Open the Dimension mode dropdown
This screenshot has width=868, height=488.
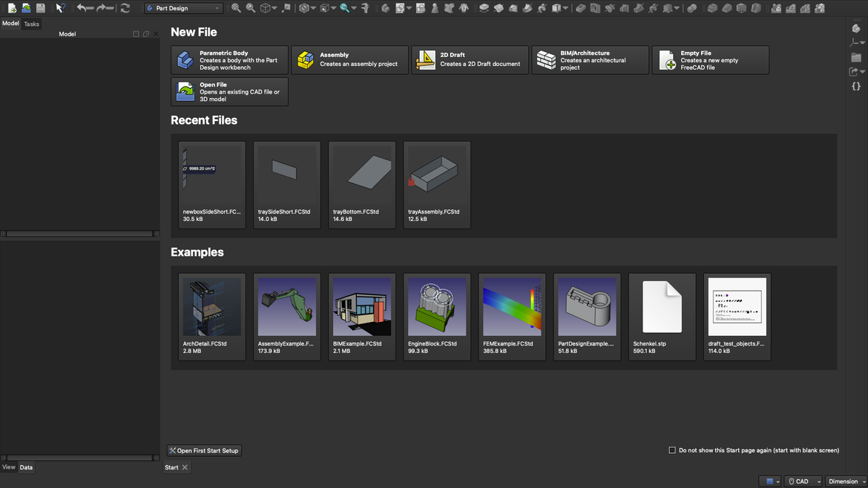(843, 481)
